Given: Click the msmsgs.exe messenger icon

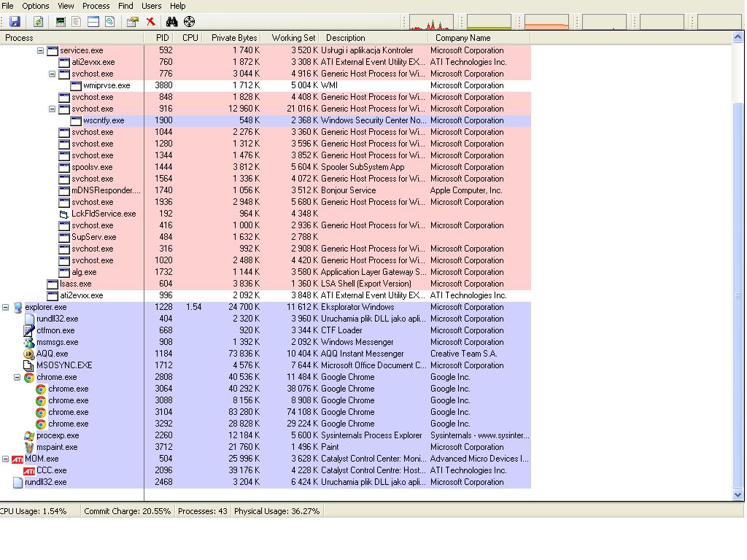Looking at the screenshot, I should click(29, 343).
